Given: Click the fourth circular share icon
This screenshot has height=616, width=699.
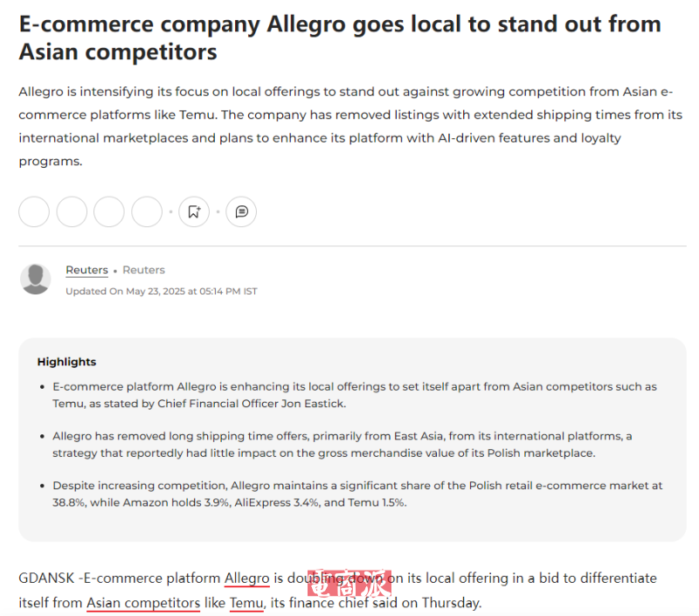Looking at the screenshot, I should click(147, 211).
